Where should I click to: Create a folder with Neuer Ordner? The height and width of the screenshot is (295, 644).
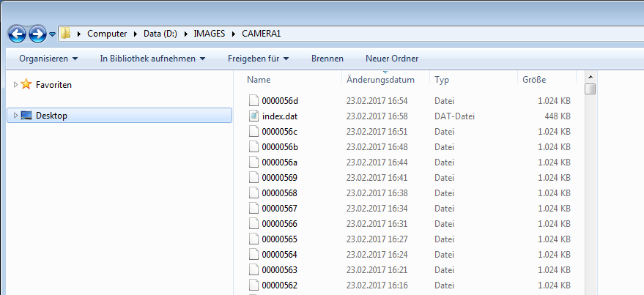pyautogui.click(x=392, y=59)
